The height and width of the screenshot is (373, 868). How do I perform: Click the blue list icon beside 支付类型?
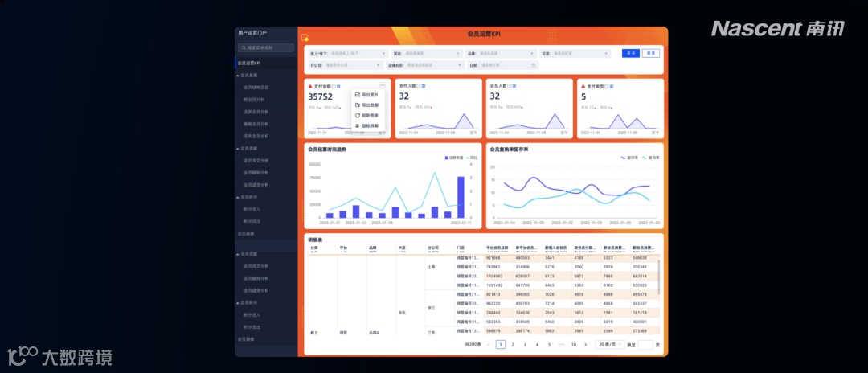click(x=612, y=86)
